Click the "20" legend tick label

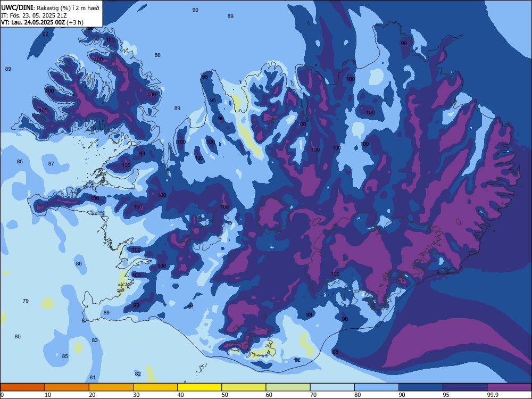click(x=92, y=395)
